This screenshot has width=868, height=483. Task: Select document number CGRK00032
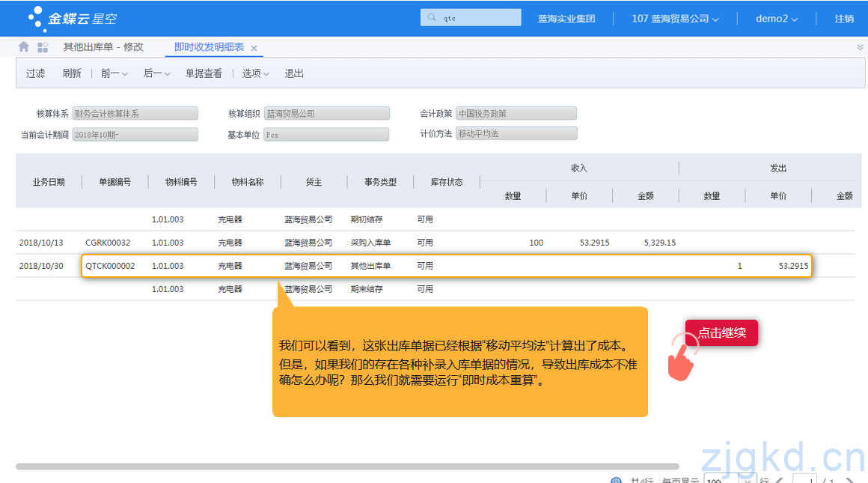[108, 243]
